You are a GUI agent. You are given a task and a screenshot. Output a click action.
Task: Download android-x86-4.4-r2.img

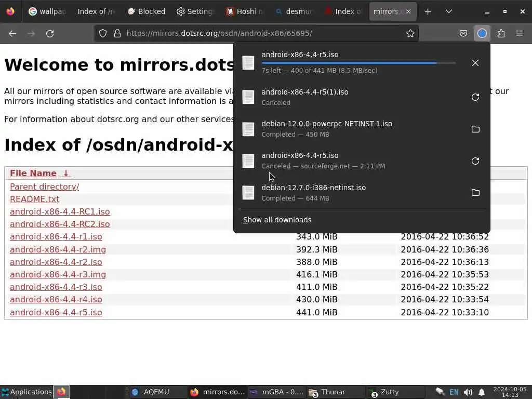pos(58,249)
